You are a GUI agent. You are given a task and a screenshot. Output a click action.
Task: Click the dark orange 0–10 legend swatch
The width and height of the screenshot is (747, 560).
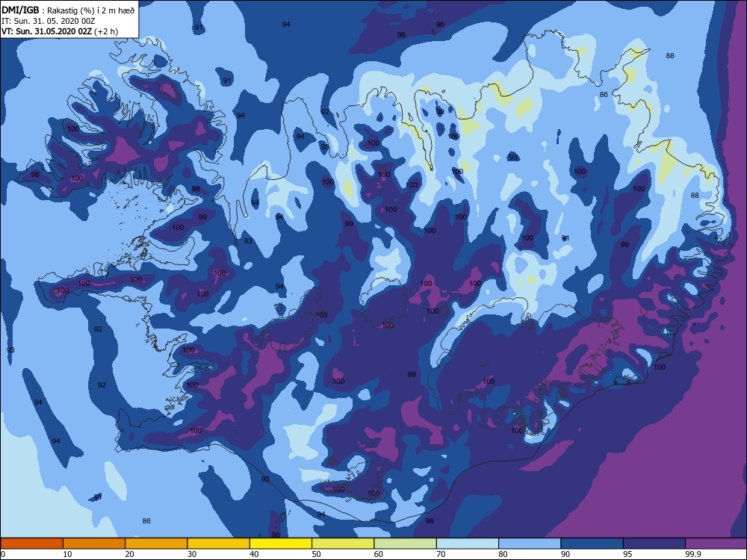point(32,544)
